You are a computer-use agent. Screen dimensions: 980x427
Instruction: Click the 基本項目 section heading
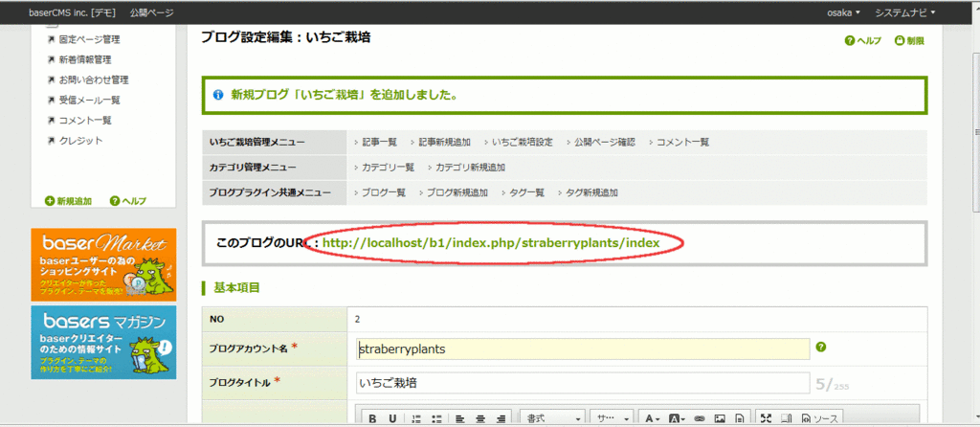coord(236,287)
